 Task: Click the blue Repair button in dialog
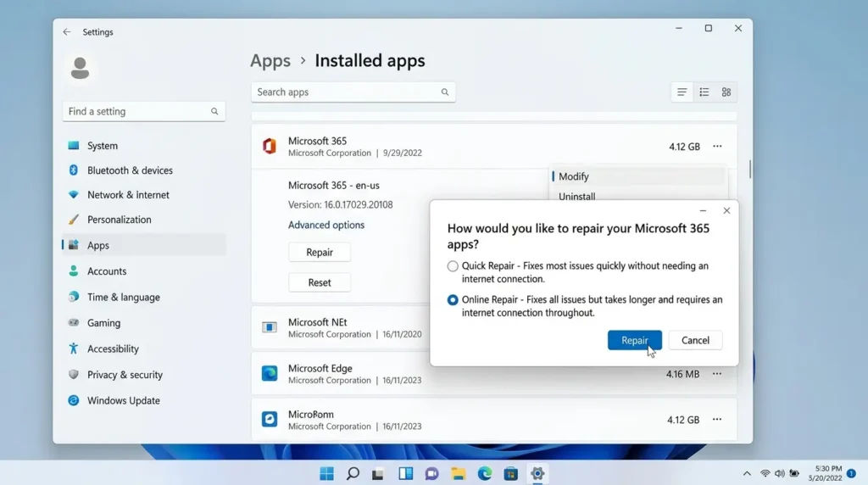tap(634, 340)
